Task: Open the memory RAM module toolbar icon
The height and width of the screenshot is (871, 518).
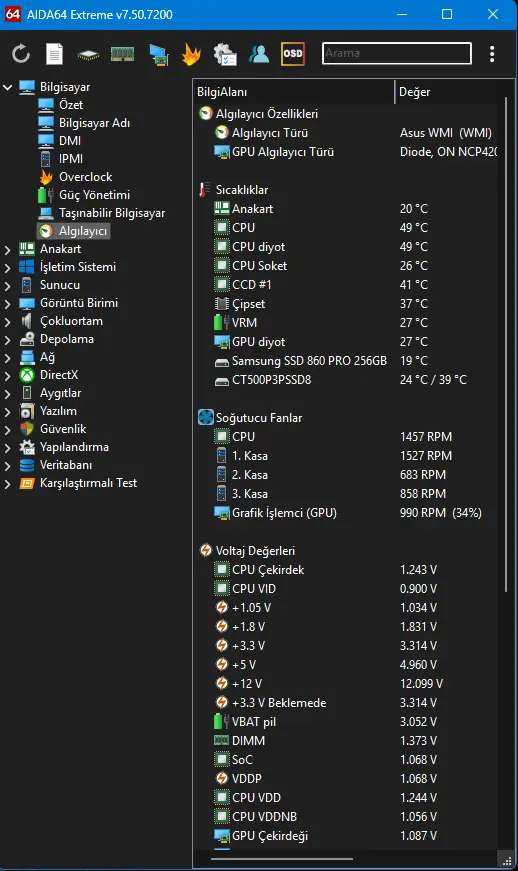Action: tap(123, 54)
